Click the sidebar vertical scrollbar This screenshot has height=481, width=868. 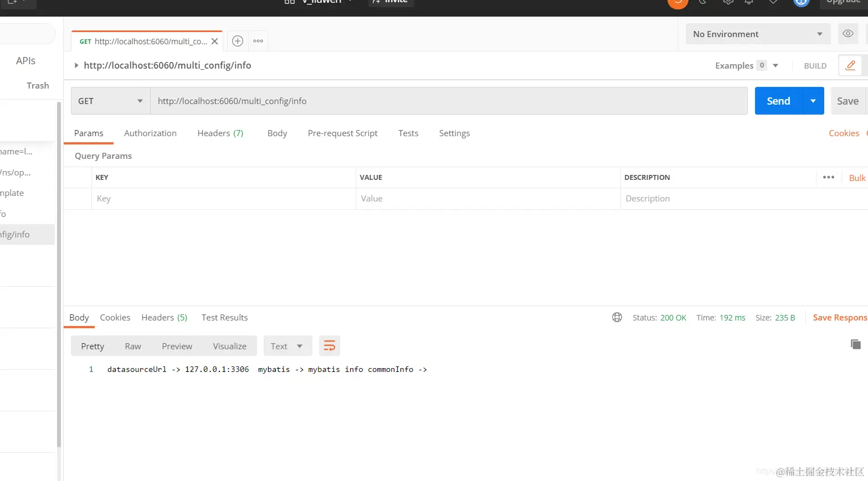coord(59,274)
